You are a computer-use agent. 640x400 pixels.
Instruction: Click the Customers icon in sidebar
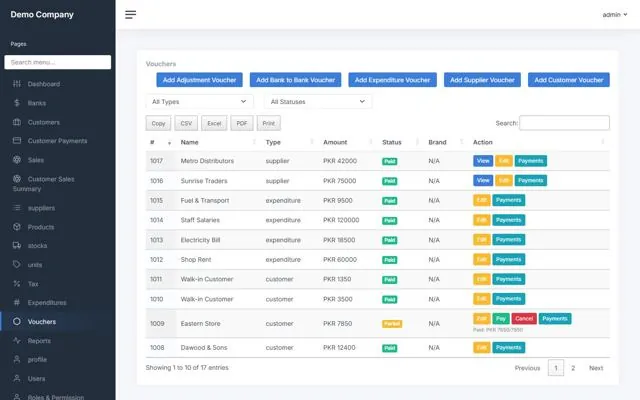click(x=17, y=122)
